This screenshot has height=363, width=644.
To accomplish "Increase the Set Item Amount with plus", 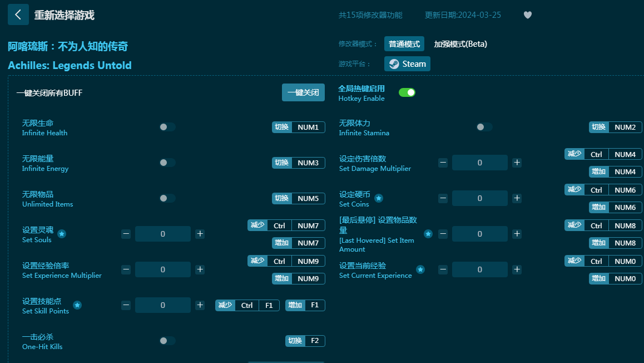I will pos(517,234).
